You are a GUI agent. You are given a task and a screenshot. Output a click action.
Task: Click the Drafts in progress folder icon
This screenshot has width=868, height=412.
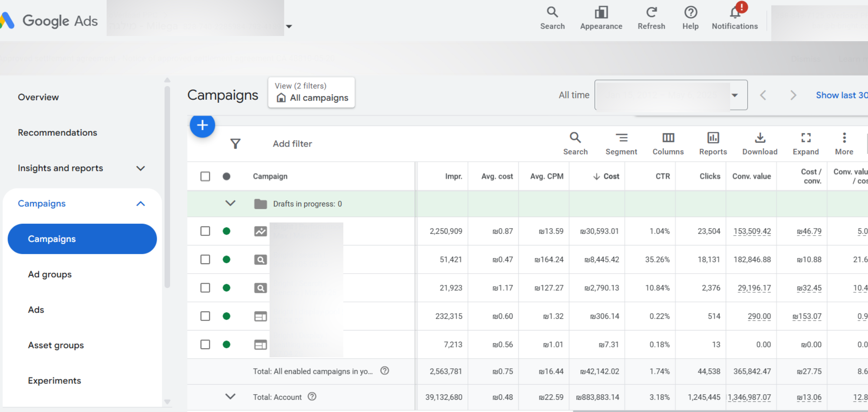pos(260,204)
